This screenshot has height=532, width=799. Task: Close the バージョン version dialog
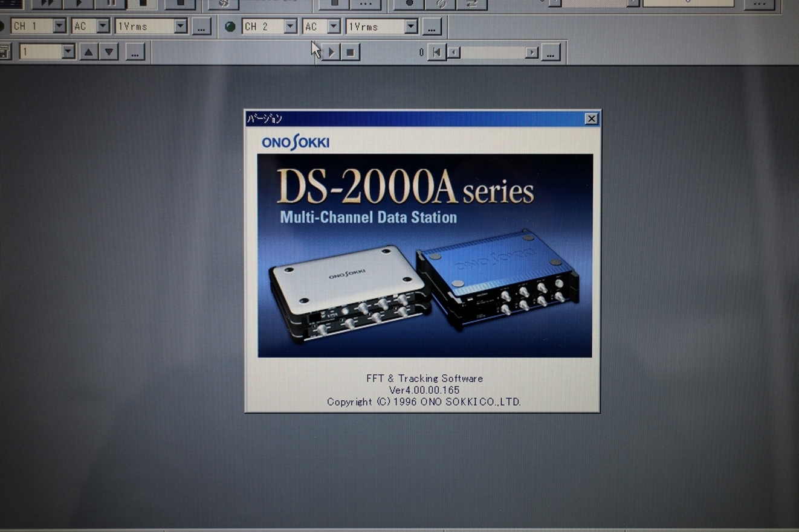tap(592, 119)
